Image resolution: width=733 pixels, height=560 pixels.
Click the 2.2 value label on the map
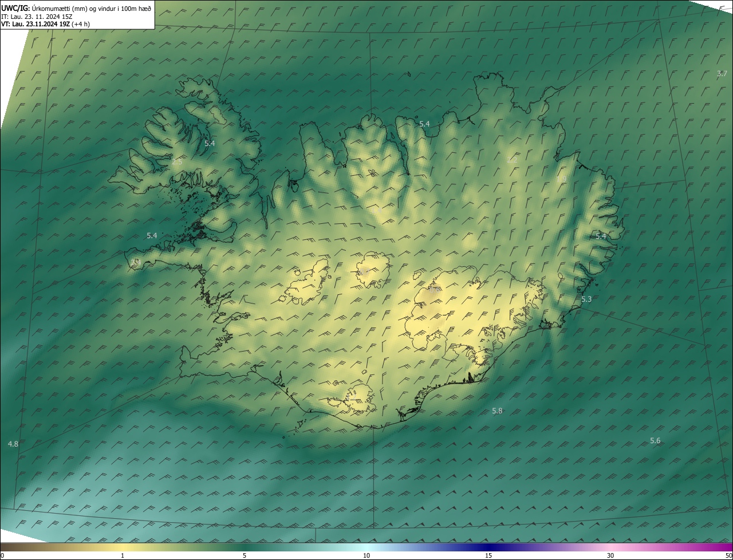point(512,160)
